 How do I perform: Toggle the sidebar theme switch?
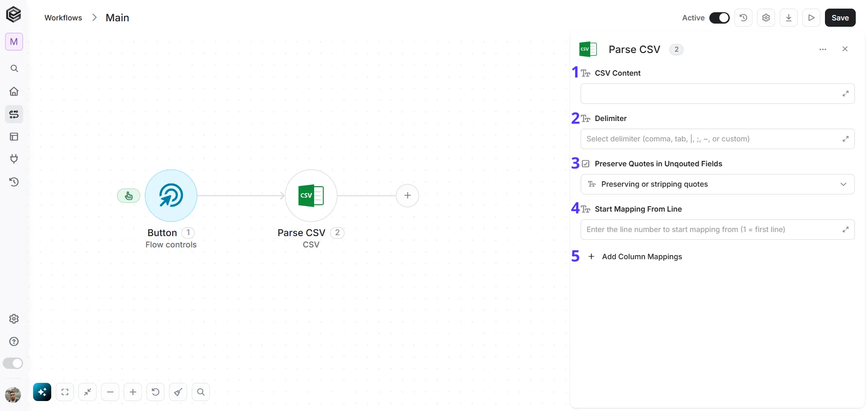[x=13, y=363]
